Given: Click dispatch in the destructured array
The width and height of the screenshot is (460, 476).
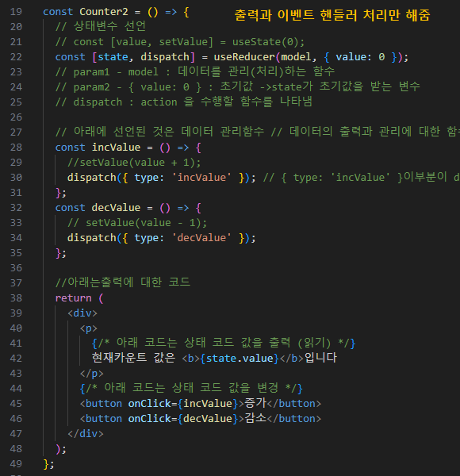Looking at the screenshot, I should [165, 57].
